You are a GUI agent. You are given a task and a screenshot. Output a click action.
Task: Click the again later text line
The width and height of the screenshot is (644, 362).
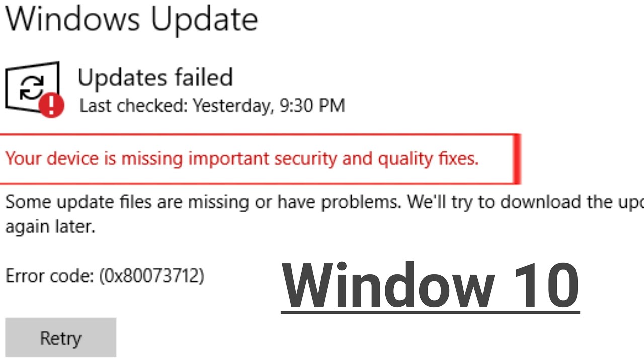50,227
